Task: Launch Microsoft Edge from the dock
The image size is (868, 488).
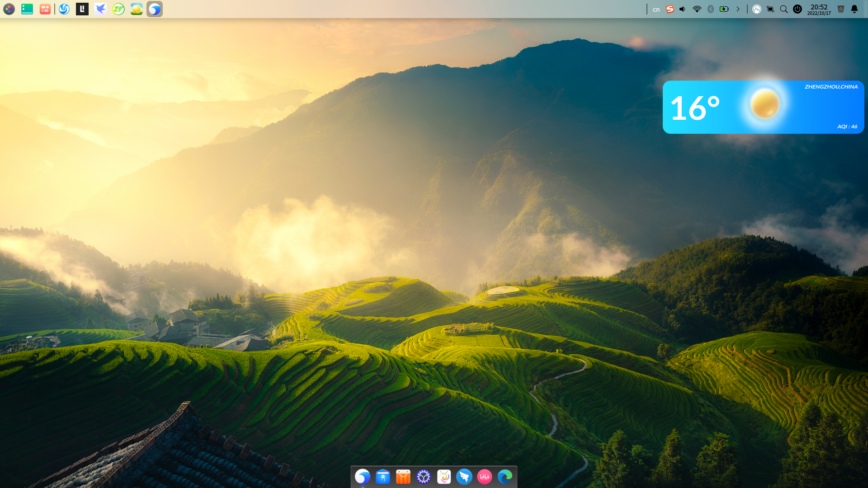Action: pyautogui.click(x=505, y=477)
